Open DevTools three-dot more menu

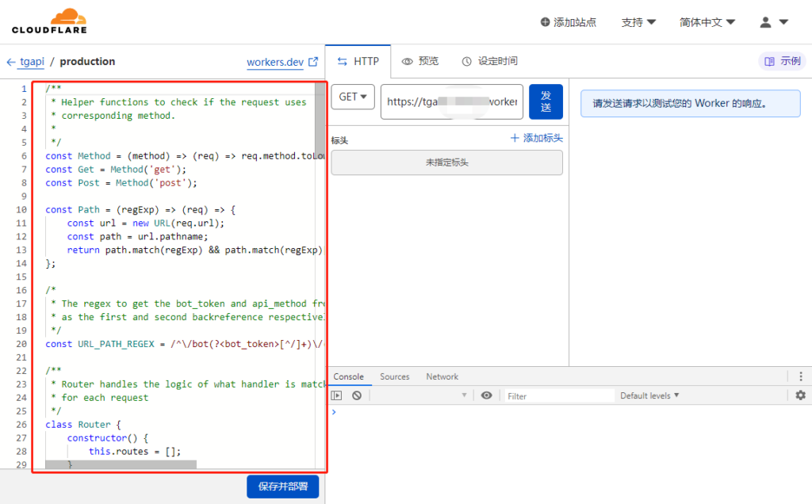point(800,376)
